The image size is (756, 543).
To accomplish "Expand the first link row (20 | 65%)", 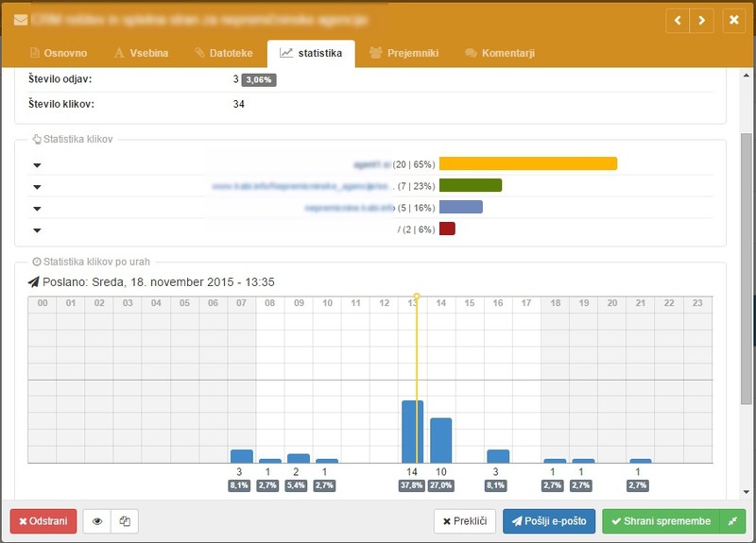I will [x=37, y=164].
